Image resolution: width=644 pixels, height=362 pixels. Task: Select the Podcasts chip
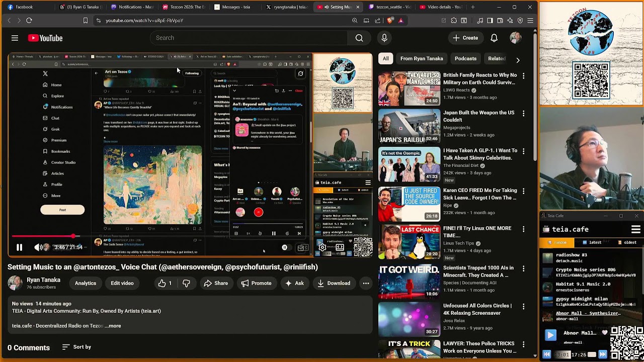(465, 59)
